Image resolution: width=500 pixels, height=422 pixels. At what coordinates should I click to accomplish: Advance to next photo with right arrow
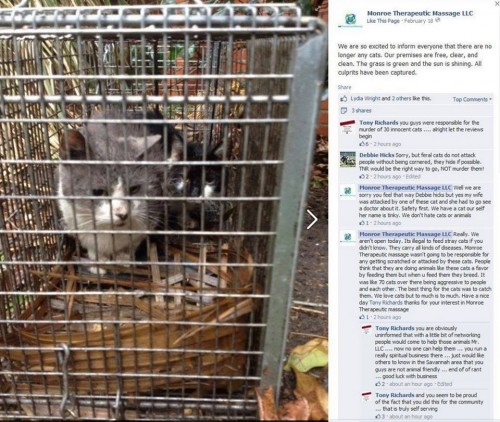point(312,219)
